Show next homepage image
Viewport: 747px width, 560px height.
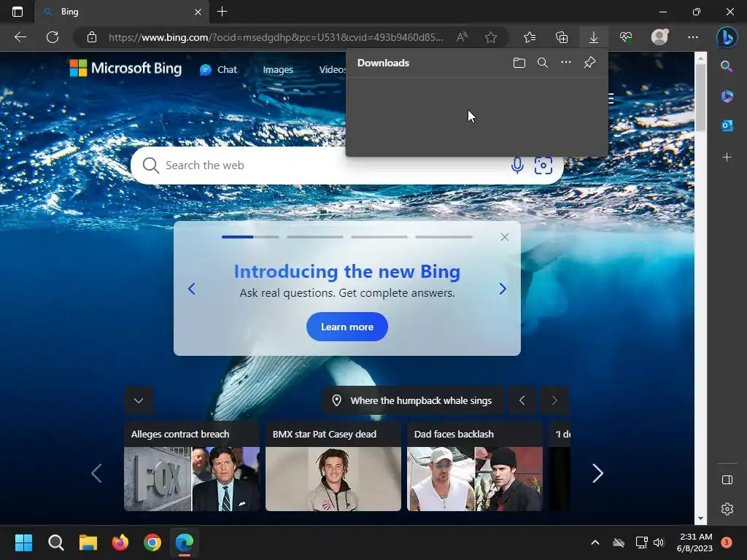click(x=554, y=400)
